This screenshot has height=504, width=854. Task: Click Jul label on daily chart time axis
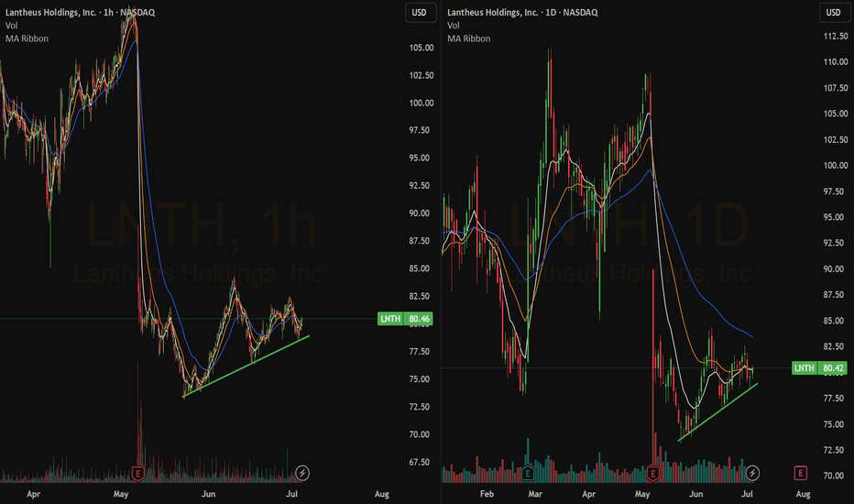(748, 494)
